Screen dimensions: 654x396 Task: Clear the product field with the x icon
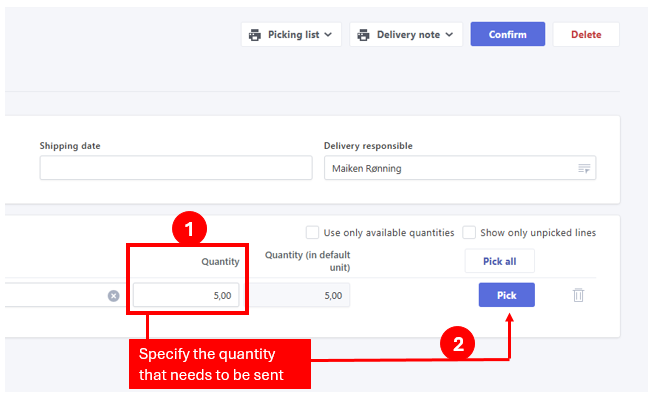(x=113, y=296)
